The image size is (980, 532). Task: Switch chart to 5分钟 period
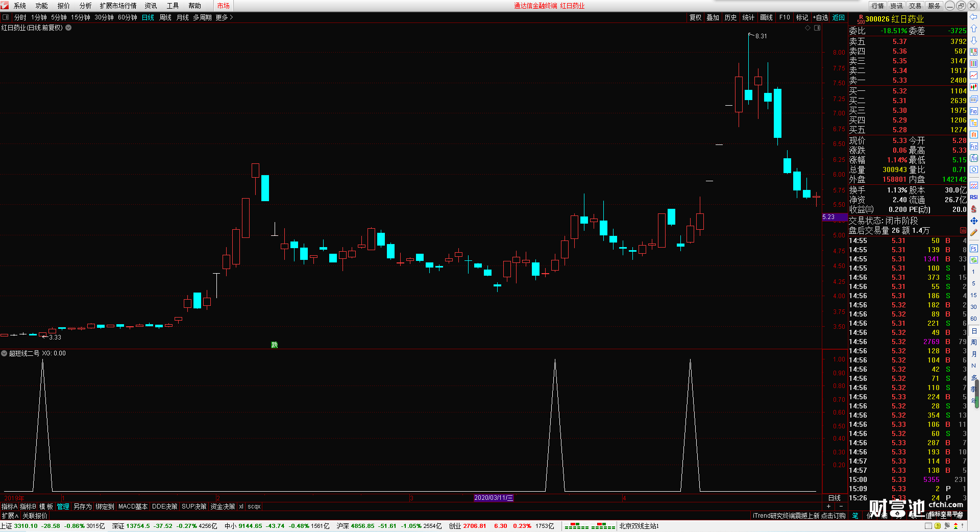[59, 17]
